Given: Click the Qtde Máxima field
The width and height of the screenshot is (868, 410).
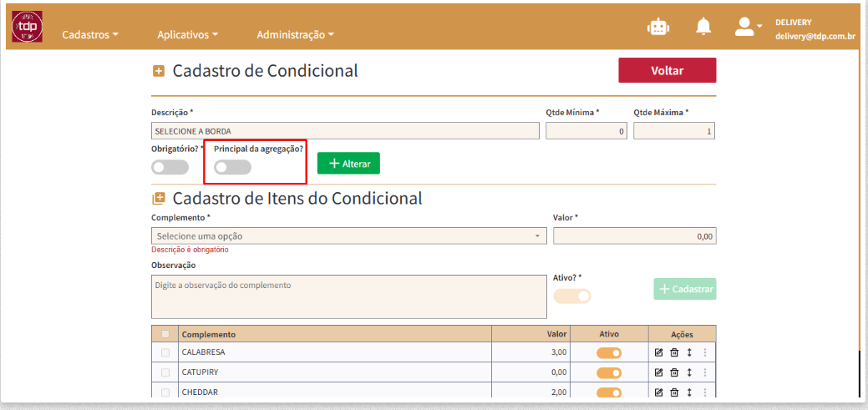Looking at the screenshot, I should click(674, 131).
